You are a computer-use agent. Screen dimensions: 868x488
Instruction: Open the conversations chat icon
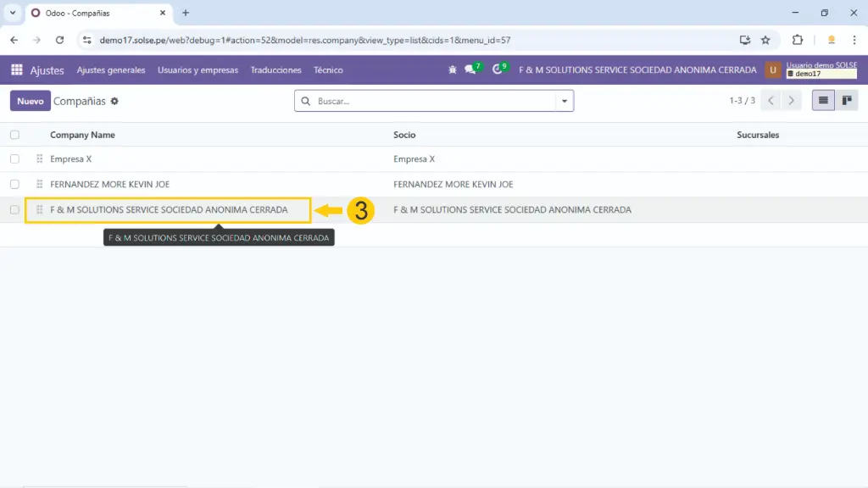tap(470, 70)
